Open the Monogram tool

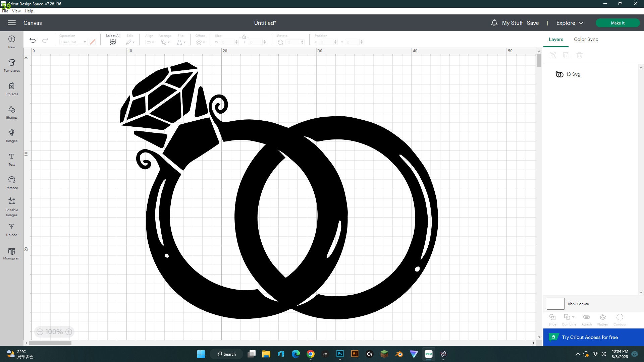(x=11, y=253)
